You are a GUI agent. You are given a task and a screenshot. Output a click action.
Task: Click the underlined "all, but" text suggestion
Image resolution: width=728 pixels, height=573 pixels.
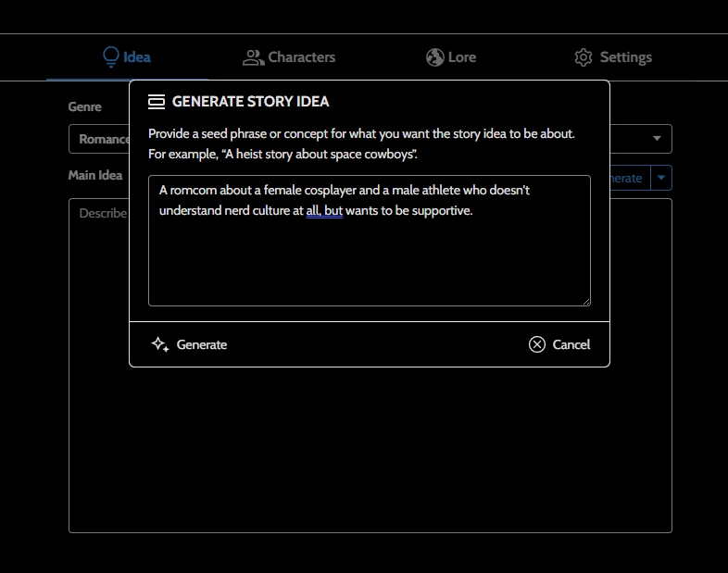(324, 211)
